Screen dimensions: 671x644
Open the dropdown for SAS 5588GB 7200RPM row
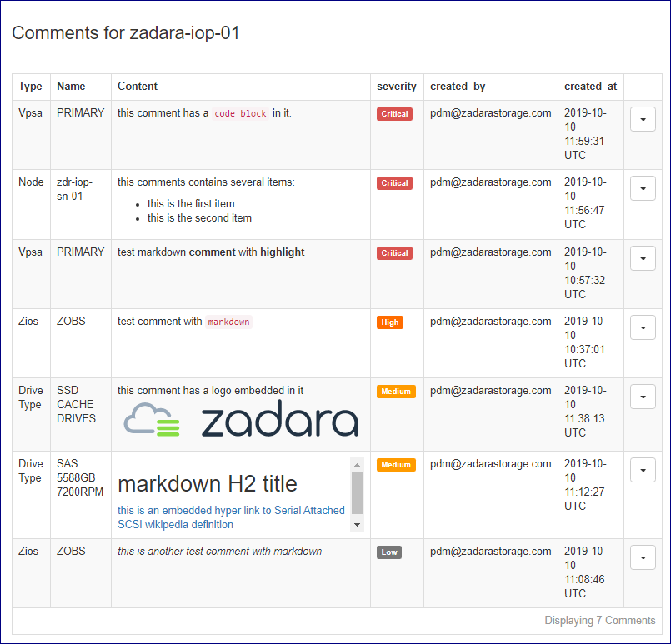[x=643, y=471]
